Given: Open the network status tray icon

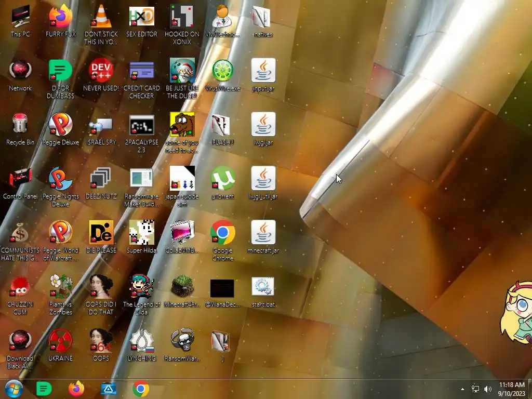Looking at the screenshot, I should coord(475,389).
